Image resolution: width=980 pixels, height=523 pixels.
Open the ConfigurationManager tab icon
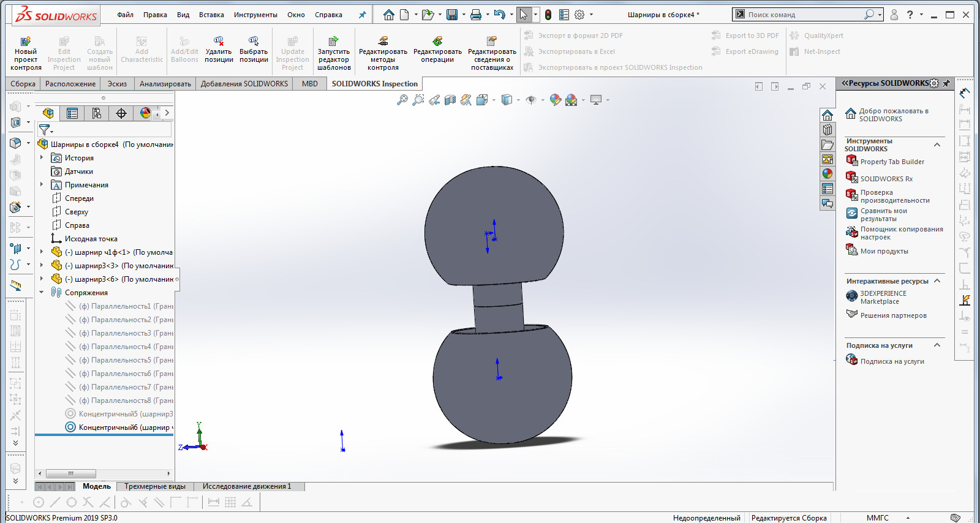[x=97, y=113]
